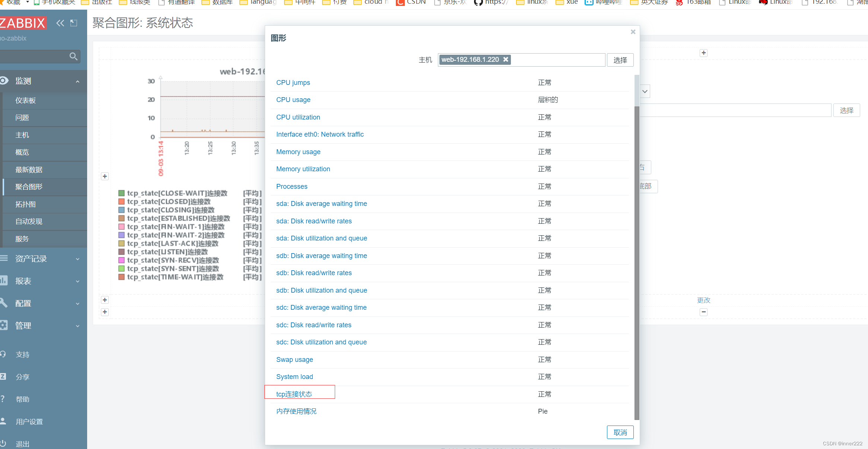Screen dimensions: 868x449
Task: Open the dropdown arrow behind the dialog
Action: [645, 92]
